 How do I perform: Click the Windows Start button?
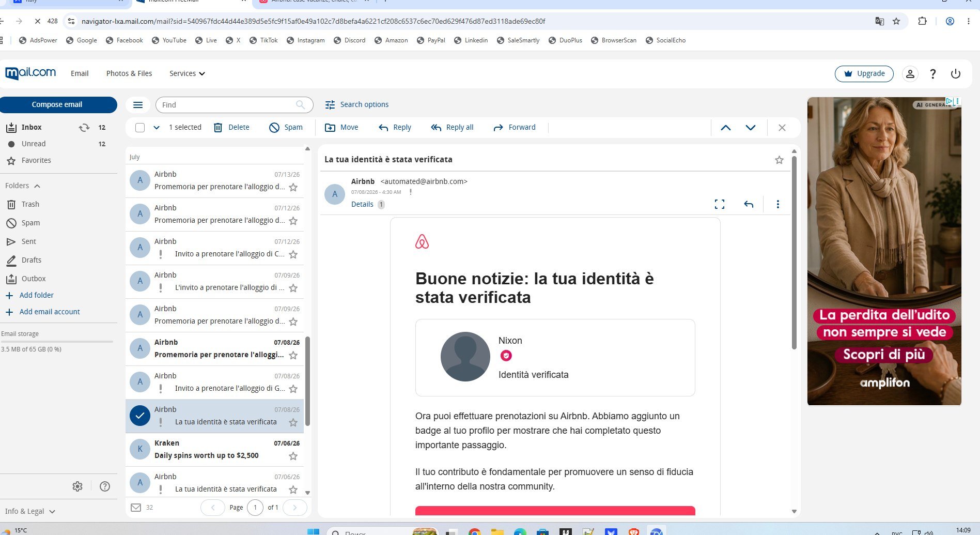[313, 531]
